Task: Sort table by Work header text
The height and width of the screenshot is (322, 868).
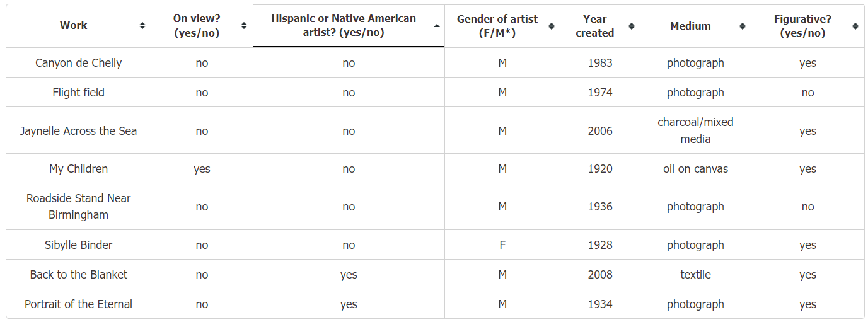Action: pos(74,26)
